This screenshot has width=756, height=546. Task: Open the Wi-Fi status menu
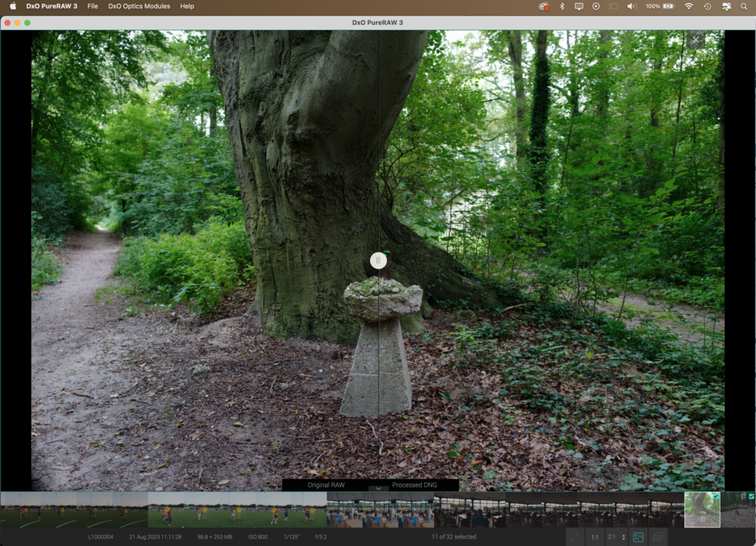(x=689, y=6)
